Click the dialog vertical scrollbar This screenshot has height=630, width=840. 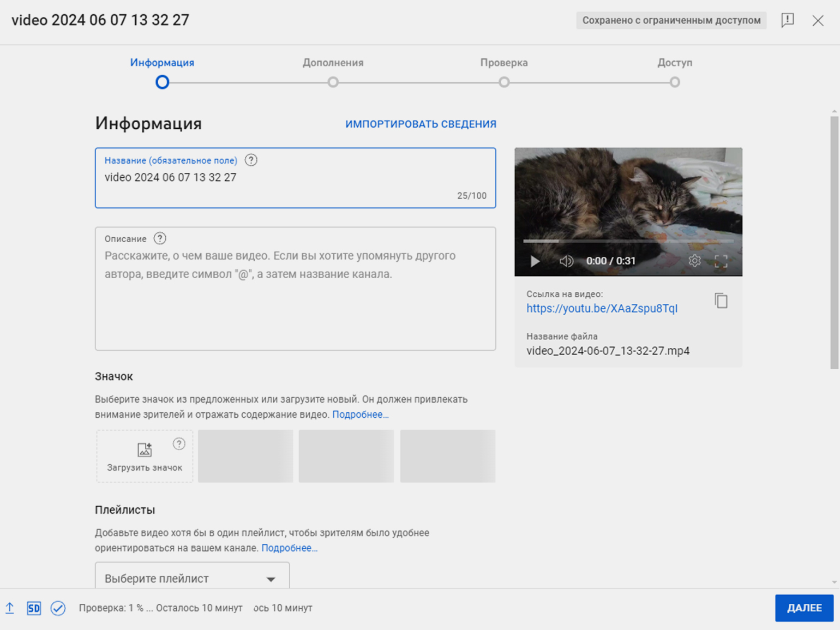835,243
